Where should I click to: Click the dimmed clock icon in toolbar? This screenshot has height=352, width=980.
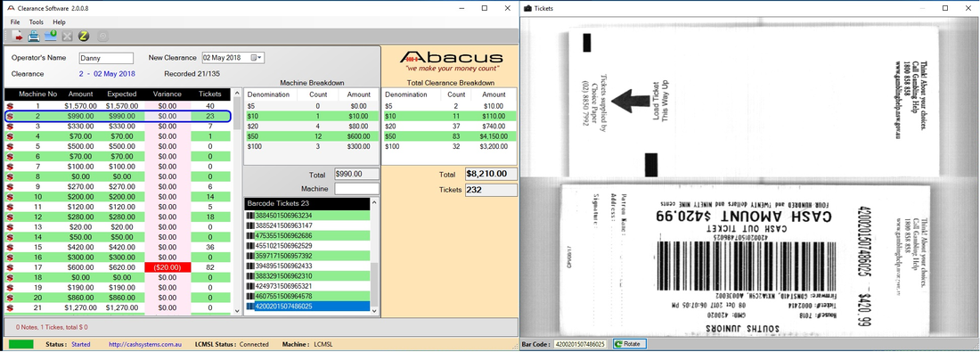coord(103,37)
